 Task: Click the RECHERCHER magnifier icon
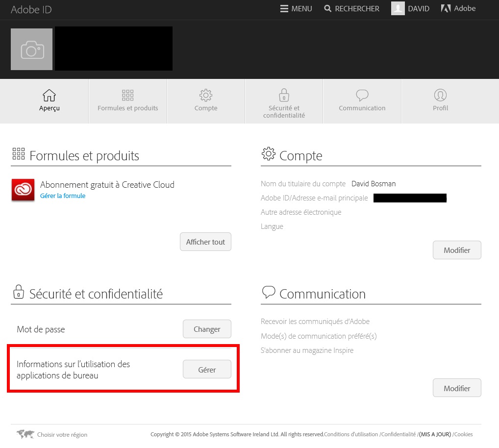327,9
